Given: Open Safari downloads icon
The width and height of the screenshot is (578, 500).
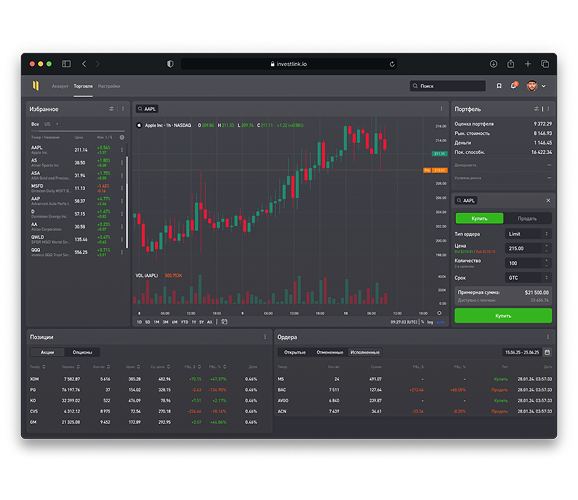Looking at the screenshot, I should 493,64.
